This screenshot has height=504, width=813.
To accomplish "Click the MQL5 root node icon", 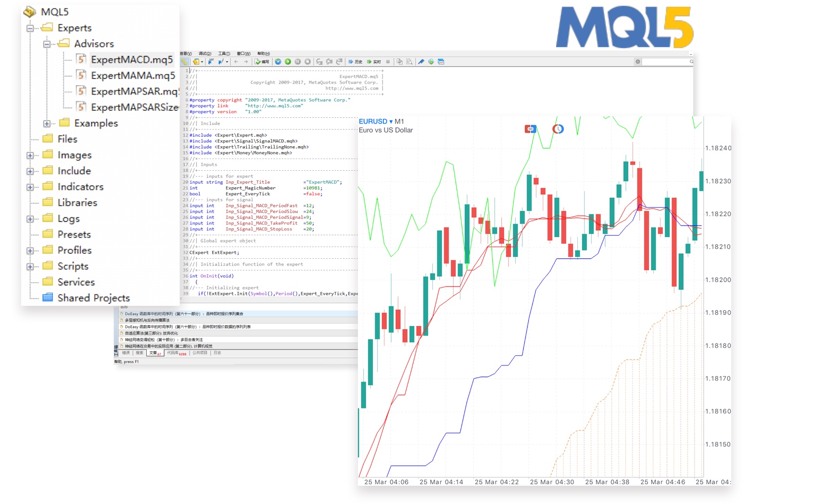I will (x=30, y=12).
